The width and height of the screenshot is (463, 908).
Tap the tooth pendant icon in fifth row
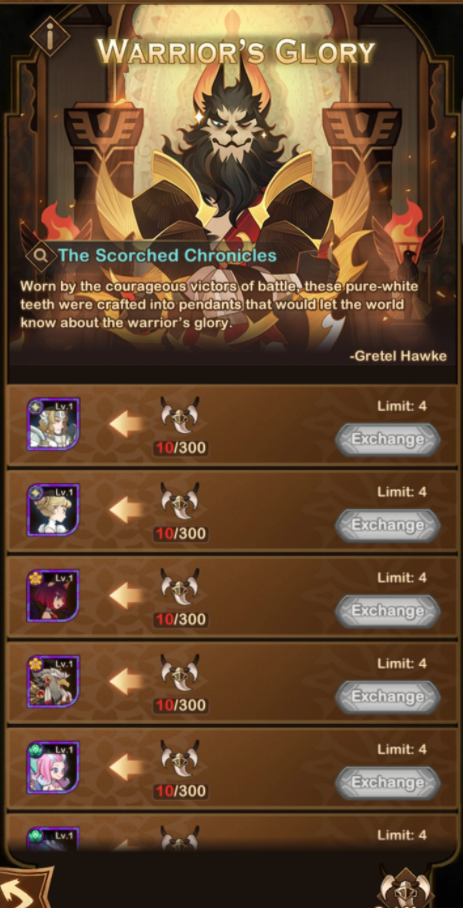(180, 759)
